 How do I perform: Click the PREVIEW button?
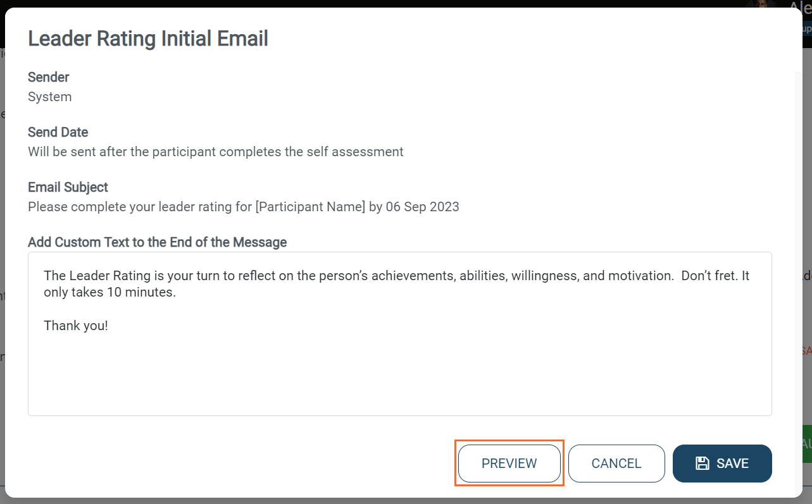coord(509,464)
